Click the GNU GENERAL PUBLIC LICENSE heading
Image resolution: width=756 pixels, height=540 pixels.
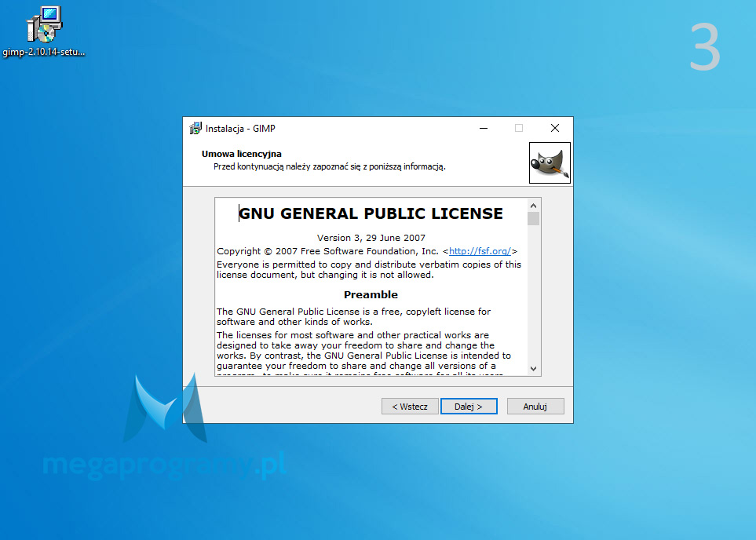[x=371, y=213]
